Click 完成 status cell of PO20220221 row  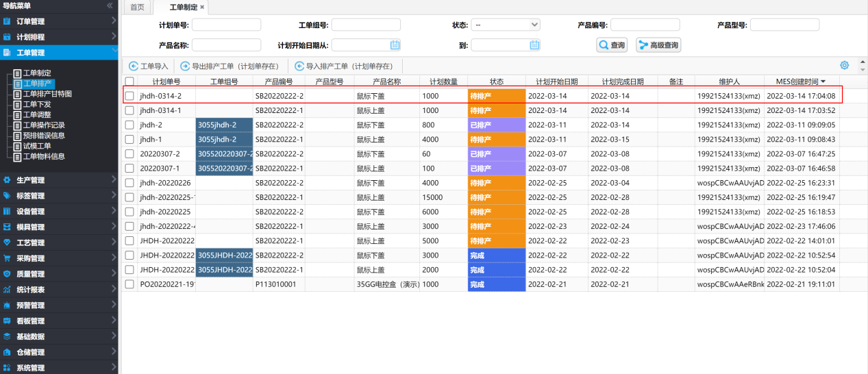click(497, 284)
